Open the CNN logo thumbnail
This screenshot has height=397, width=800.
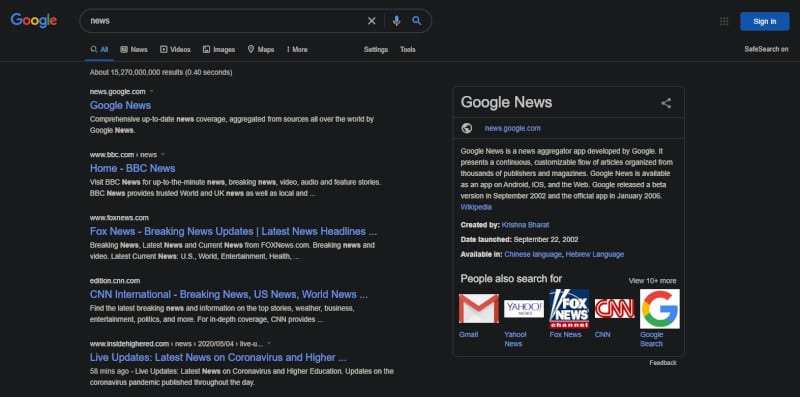tap(614, 309)
